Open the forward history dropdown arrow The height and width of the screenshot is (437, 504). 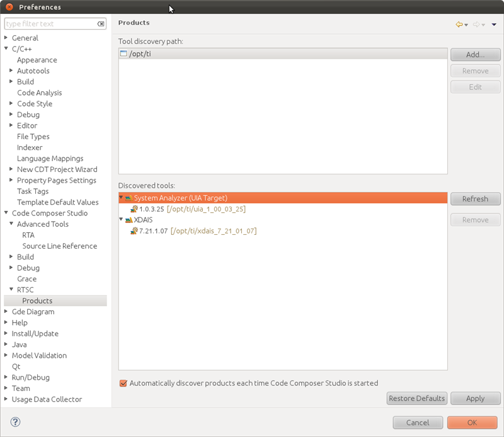[x=483, y=25]
